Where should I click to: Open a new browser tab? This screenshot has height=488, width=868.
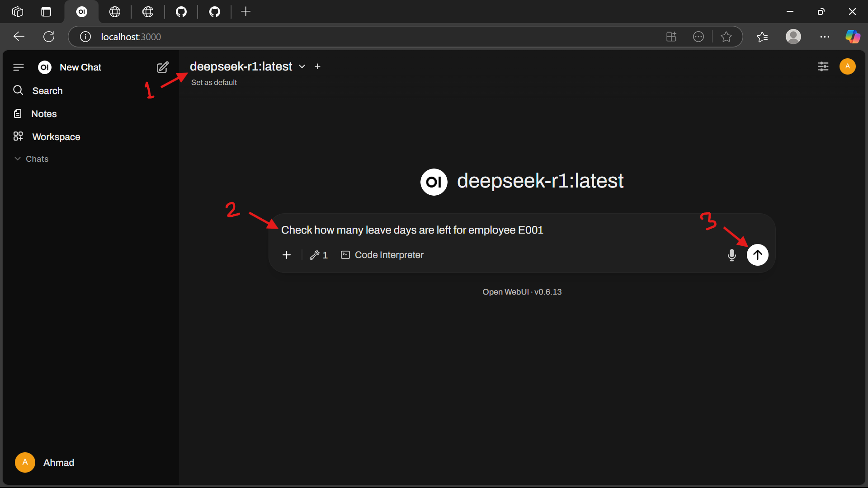(245, 12)
